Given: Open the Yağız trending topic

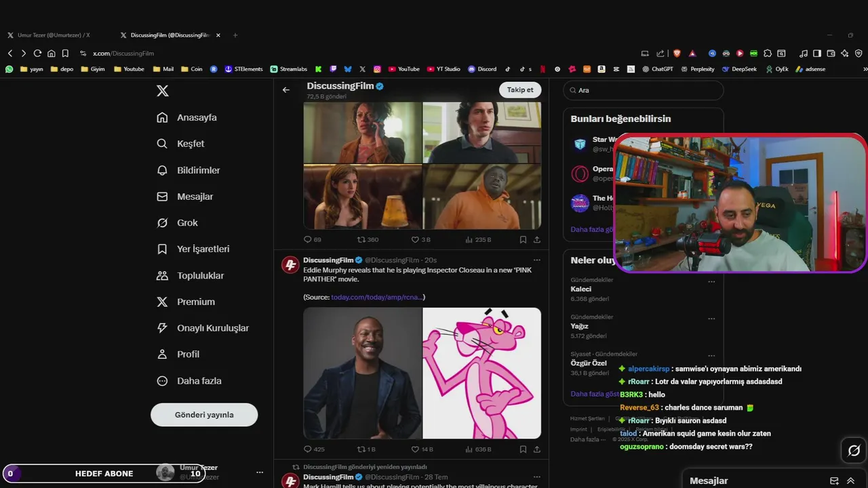Looking at the screenshot, I should [x=580, y=326].
